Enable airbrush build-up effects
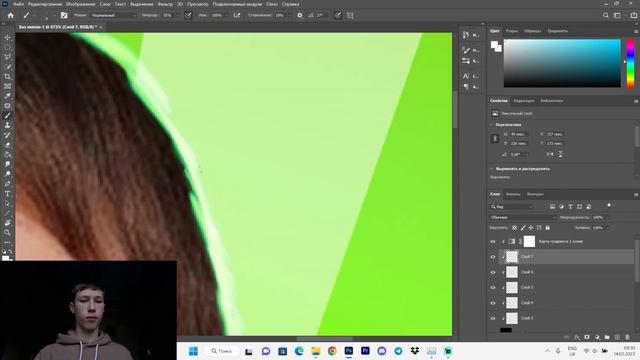 (x=236, y=16)
